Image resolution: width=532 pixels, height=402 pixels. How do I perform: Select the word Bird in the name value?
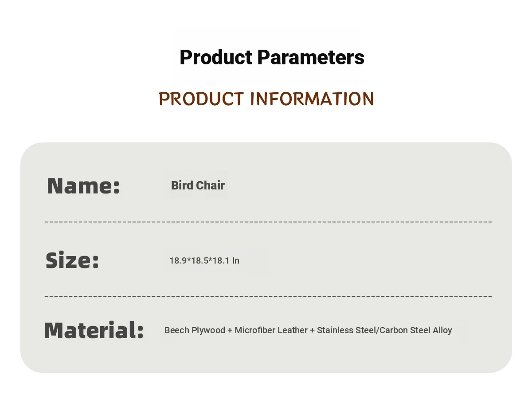tap(182, 185)
